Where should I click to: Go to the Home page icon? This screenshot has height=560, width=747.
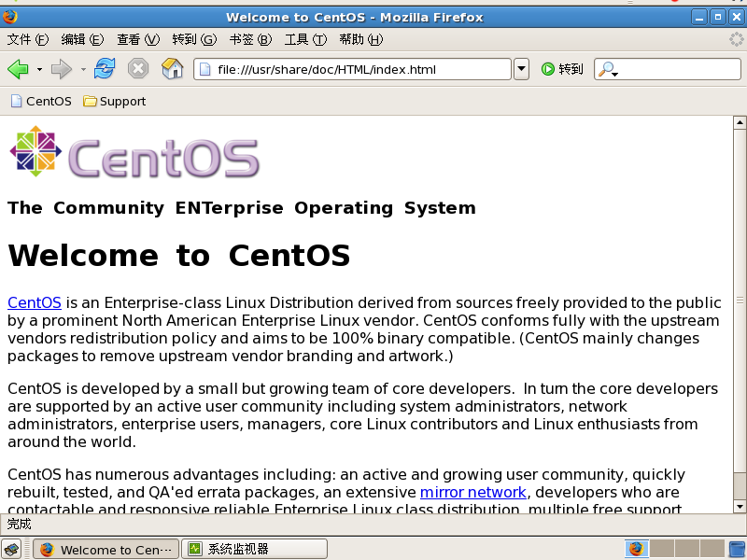[x=173, y=69]
